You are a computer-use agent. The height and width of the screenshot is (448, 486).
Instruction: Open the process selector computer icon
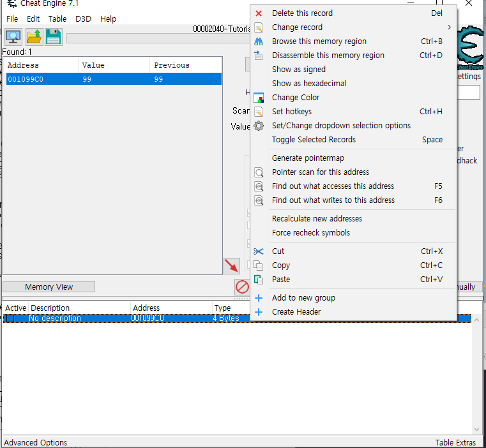point(13,37)
